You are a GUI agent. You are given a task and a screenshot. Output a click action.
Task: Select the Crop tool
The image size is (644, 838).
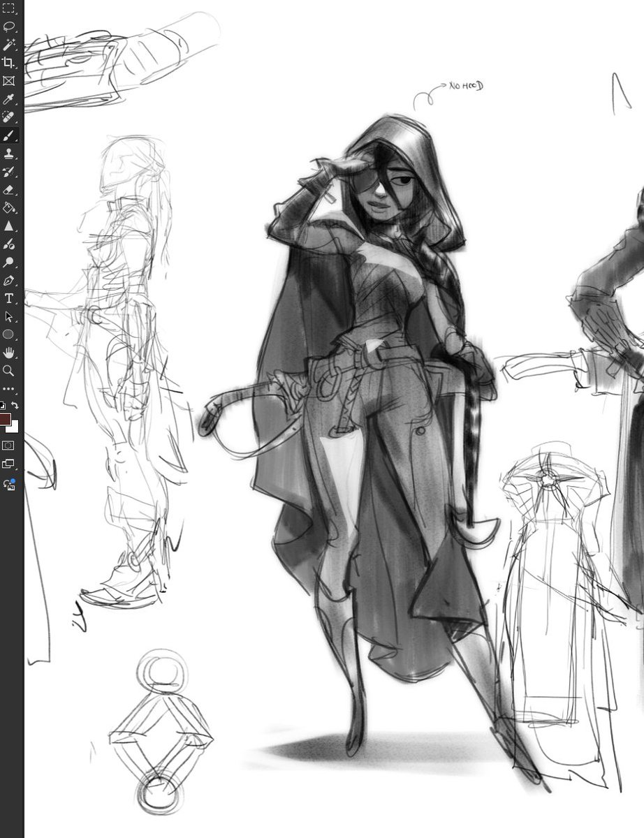point(9,63)
